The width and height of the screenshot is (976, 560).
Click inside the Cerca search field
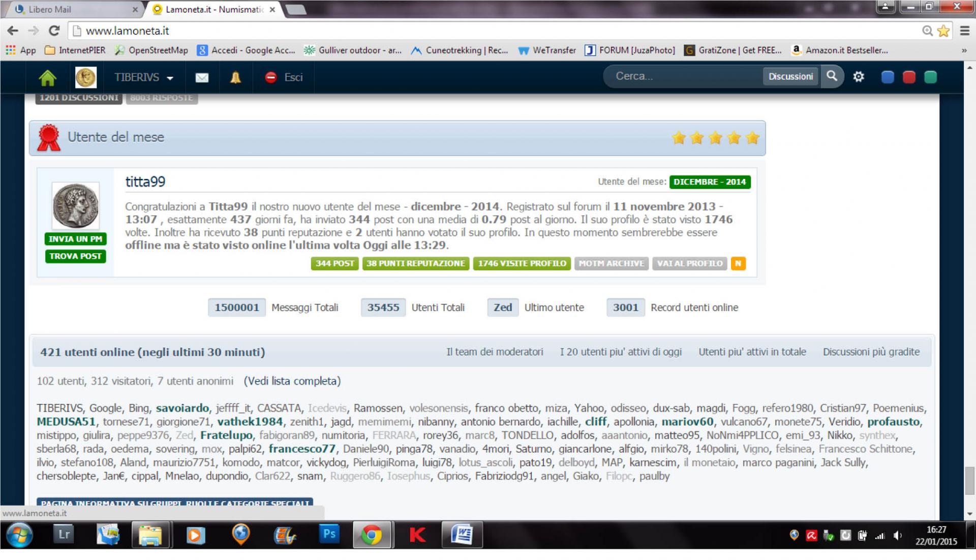681,76
